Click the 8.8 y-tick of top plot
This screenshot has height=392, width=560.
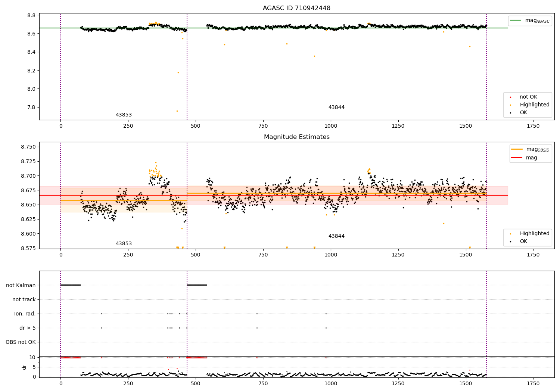coord(31,15)
